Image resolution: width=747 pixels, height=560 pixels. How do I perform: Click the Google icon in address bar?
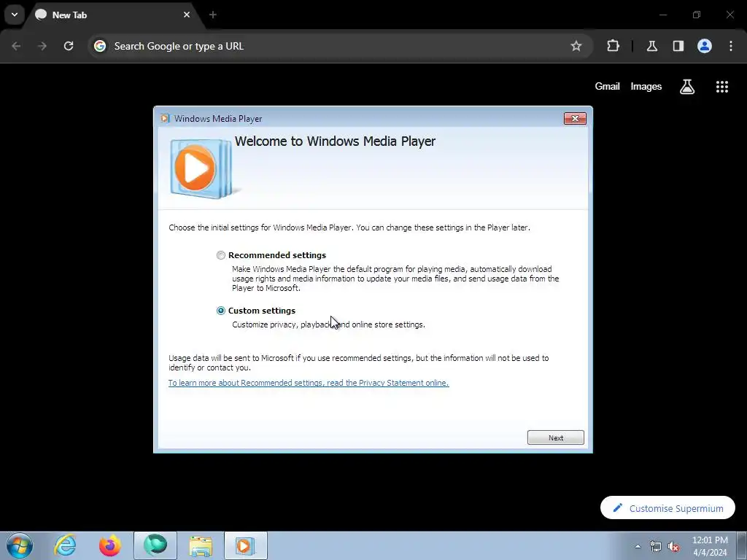99,46
